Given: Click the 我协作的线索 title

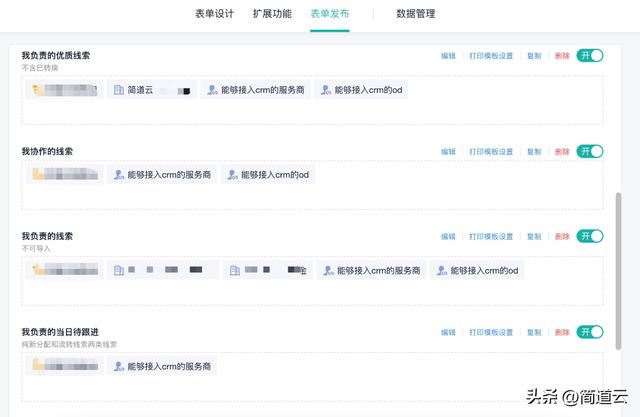Looking at the screenshot, I should pos(47,151).
